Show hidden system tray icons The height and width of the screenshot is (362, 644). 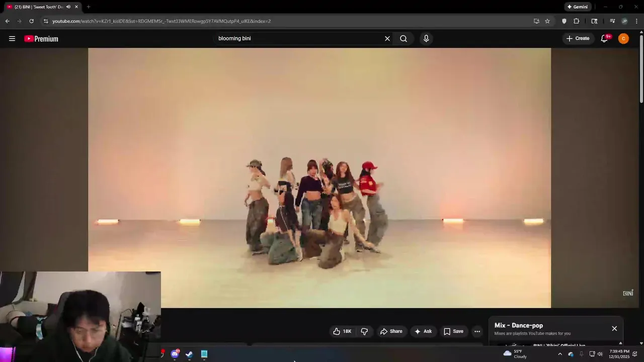pos(560,354)
